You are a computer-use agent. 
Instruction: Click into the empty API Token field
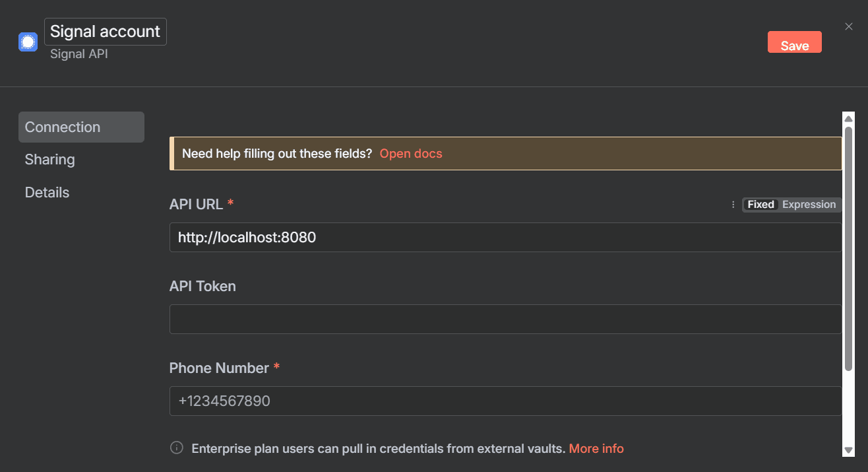coord(505,320)
